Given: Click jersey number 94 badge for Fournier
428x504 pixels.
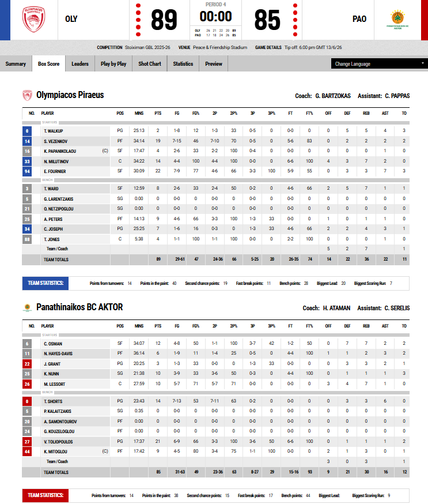Looking at the screenshot, I should click(27, 171).
